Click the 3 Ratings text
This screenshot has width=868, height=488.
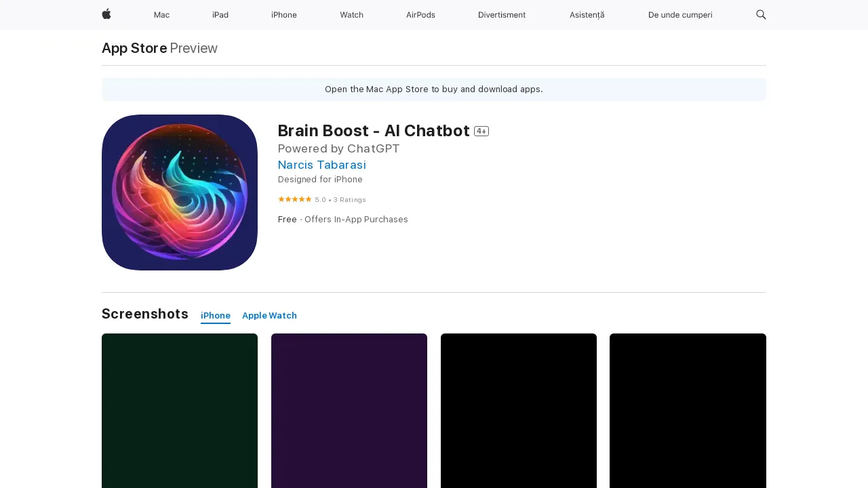click(350, 199)
